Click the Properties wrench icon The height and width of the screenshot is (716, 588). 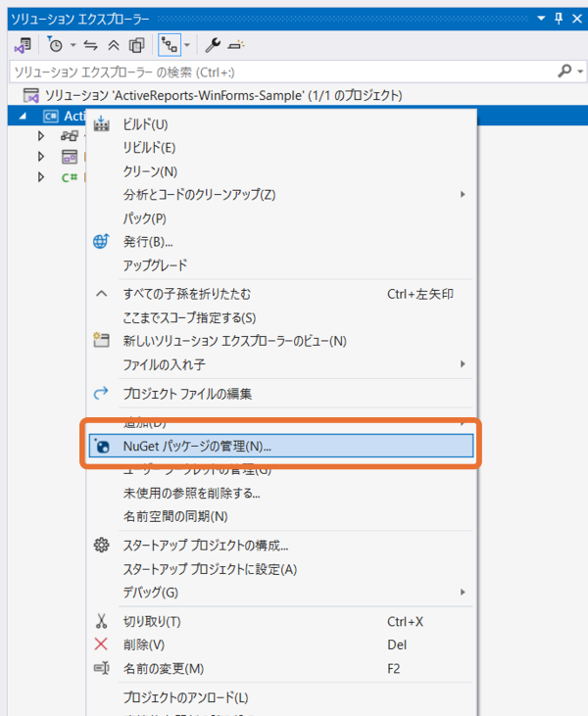213,45
